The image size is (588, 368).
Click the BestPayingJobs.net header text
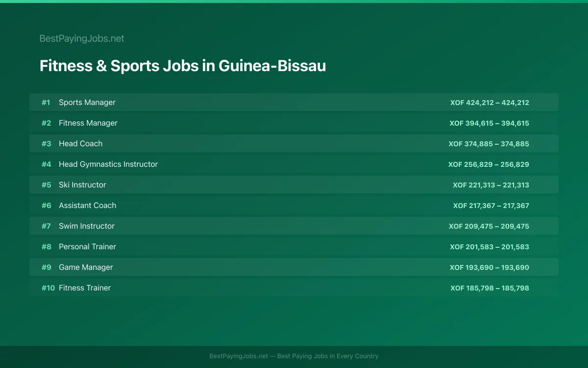point(82,38)
